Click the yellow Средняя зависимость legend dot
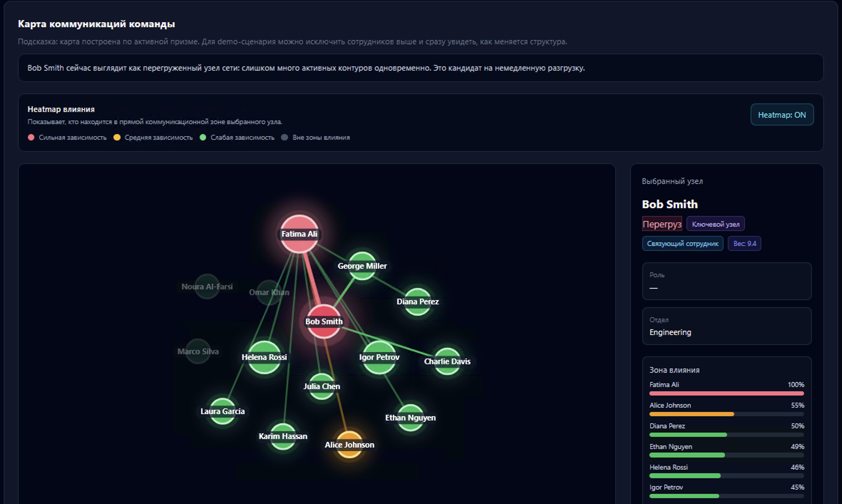 117,138
